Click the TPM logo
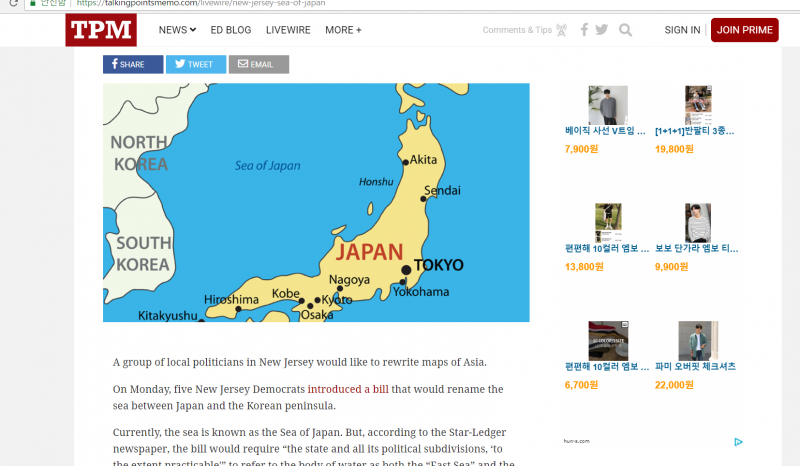 pos(100,30)
